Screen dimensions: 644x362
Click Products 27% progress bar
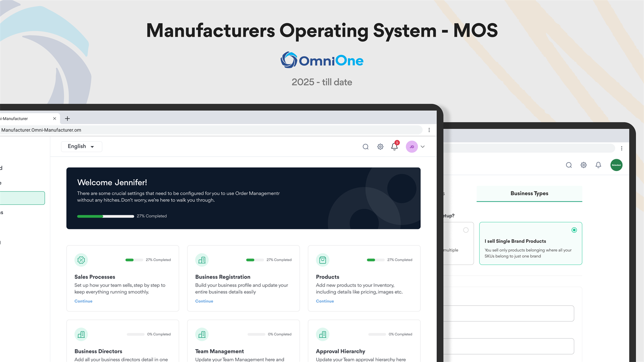(376, 260)
